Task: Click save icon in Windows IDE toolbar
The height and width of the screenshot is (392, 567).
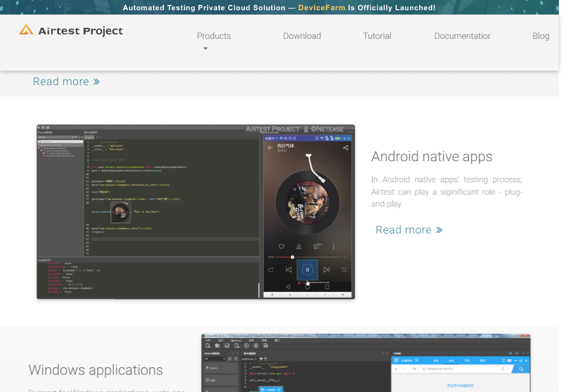Action: (x=227, y=346)
